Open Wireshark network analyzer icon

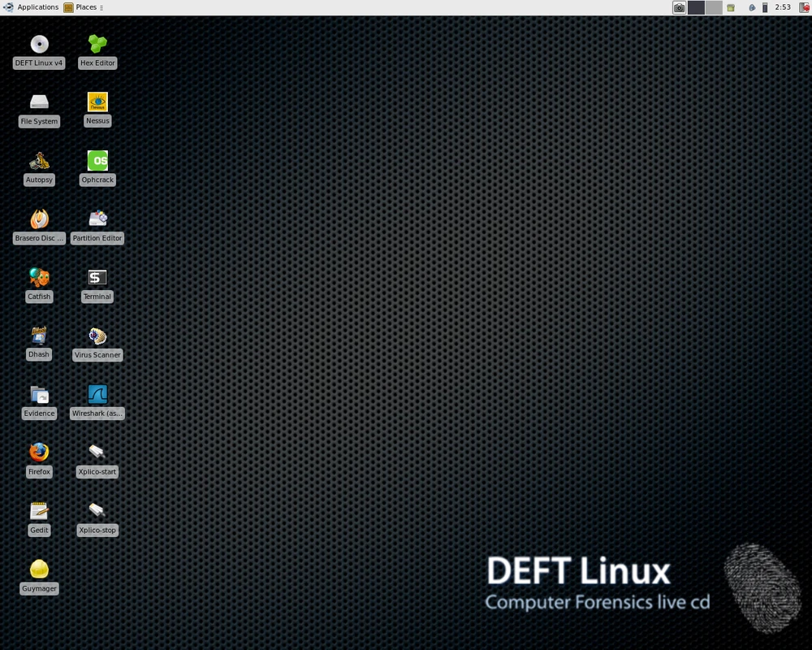[97, 395]
